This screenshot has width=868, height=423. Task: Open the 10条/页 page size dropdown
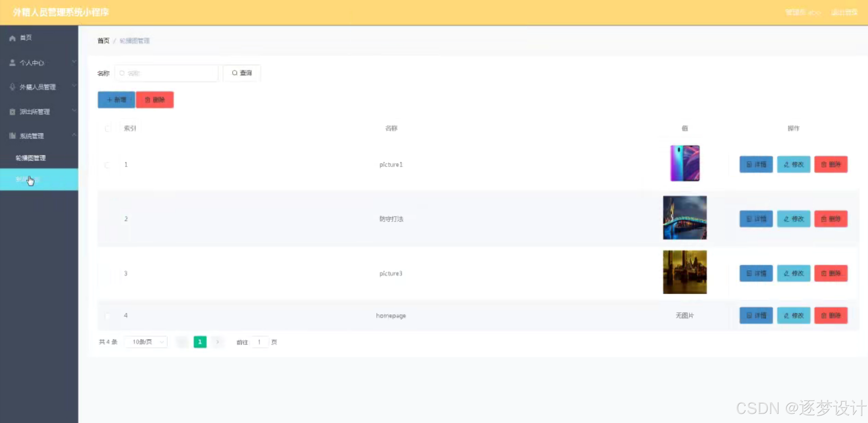(146, 342)
